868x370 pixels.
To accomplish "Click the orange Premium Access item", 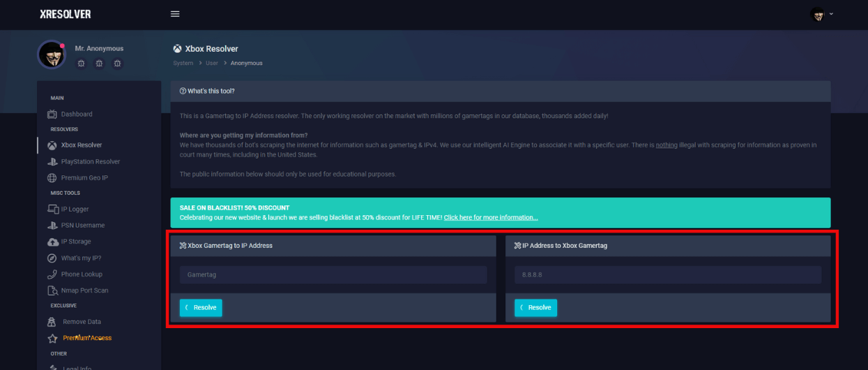I will tap(87, 338).
